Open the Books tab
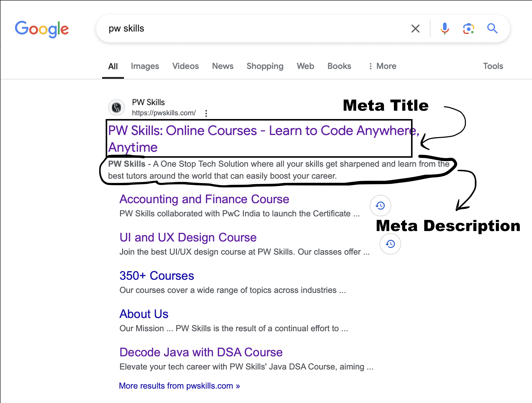Viewport: 532px width, 403px height. coord(339,66)
